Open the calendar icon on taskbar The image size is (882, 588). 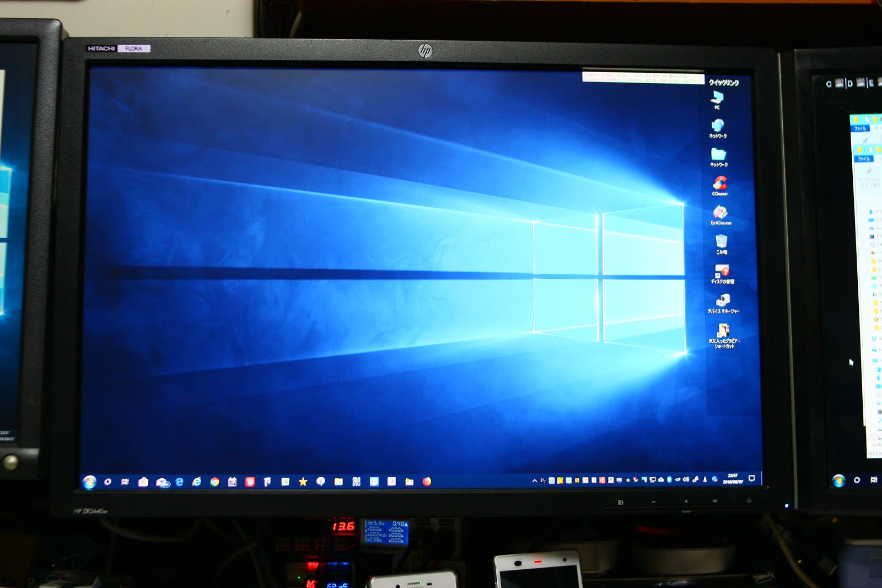(x=232, y=482)
